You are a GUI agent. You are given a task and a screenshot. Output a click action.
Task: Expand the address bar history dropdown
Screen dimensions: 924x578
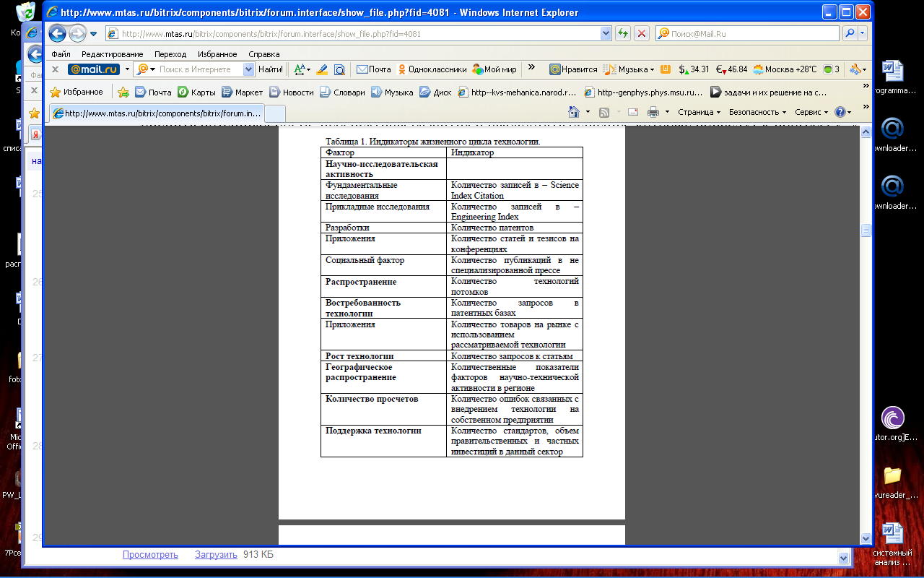pyautogui.click(x=606, y=34)
